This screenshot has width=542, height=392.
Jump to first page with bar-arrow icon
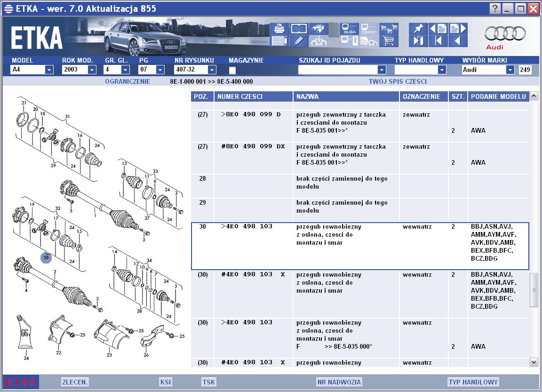click(x=438, y=41)
